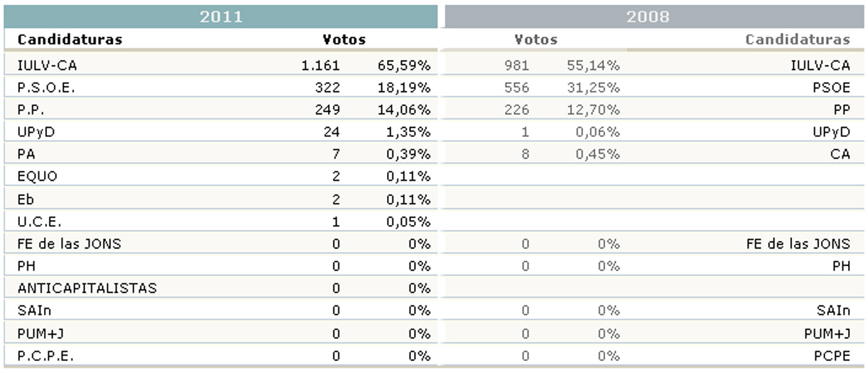868x373 pixels.
Task: Click the 1.161 votes figure for IULV-CA
Action: click(x=321, y=65)
